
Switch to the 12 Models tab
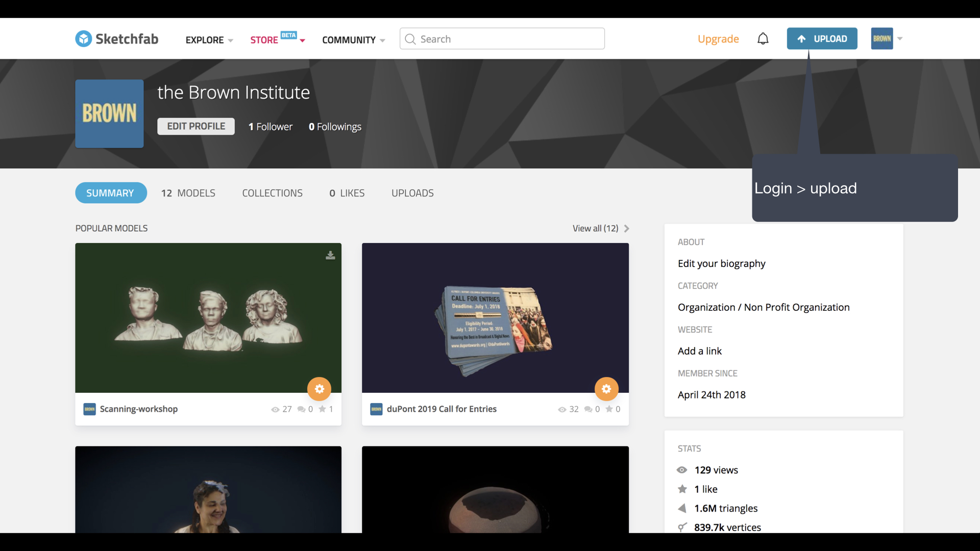[x=188, y=193]
